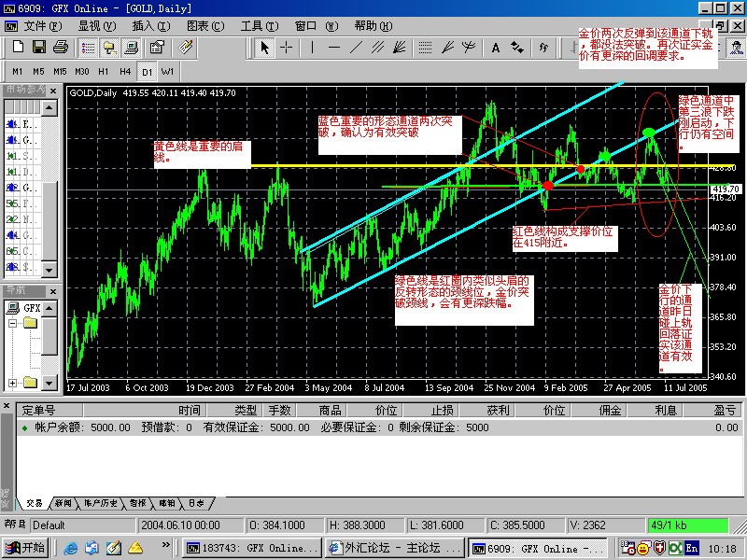Switch chart to H4 timeframe
Viewport: 747px width, 560px height.
pos(125,72)
